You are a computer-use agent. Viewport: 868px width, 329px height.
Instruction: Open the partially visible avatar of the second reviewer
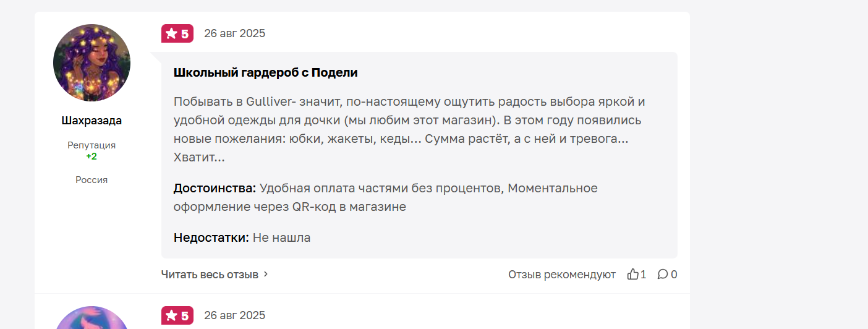[x=91, y=318]
